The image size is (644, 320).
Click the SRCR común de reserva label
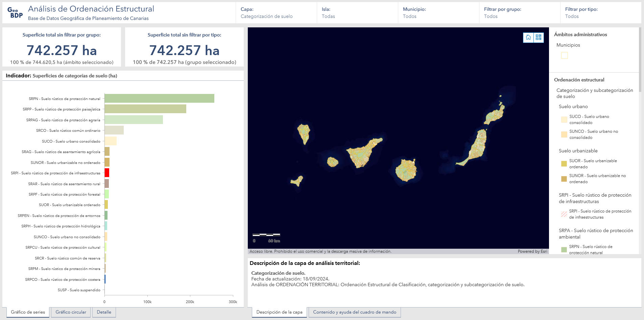click(x=68, y=258)
